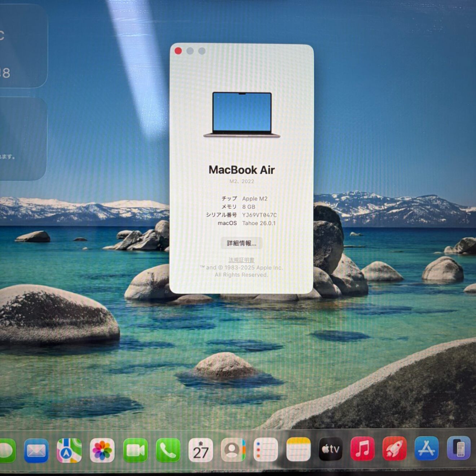Open the Photos app in the Dock

click(102, 450)
